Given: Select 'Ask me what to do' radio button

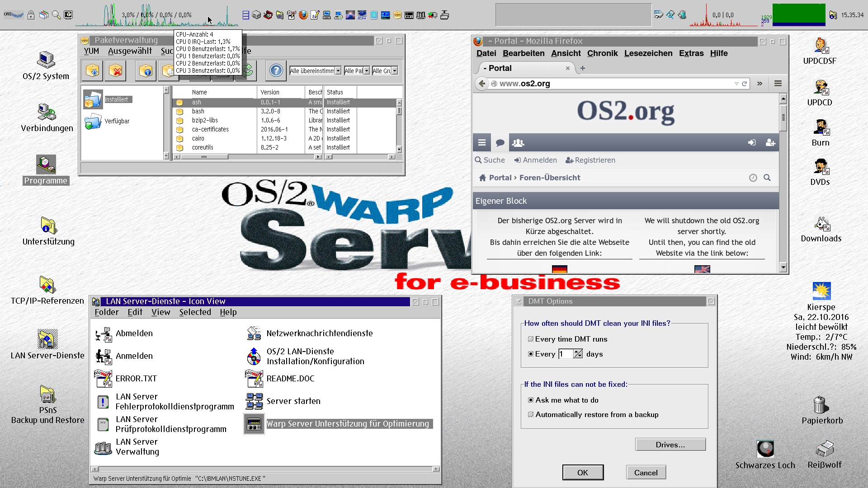Looking at the screenshot, I should pyautogui.click(x=531, y=400).
